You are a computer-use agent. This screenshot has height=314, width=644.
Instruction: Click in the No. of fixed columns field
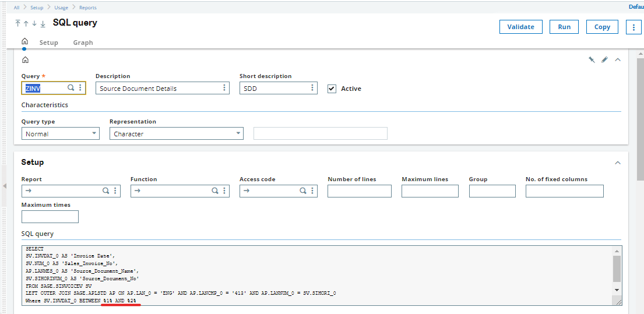[565, 191]
